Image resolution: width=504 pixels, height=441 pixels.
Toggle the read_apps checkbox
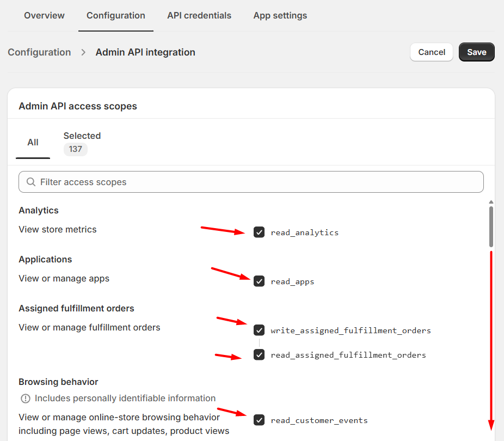pyautogui.click(x=259, y=281)
